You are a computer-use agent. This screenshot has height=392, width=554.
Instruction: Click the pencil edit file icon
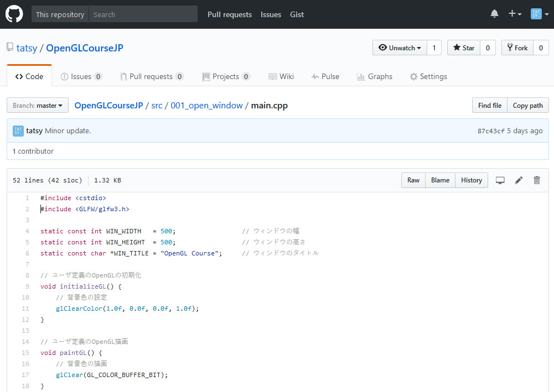pos(519,180)
